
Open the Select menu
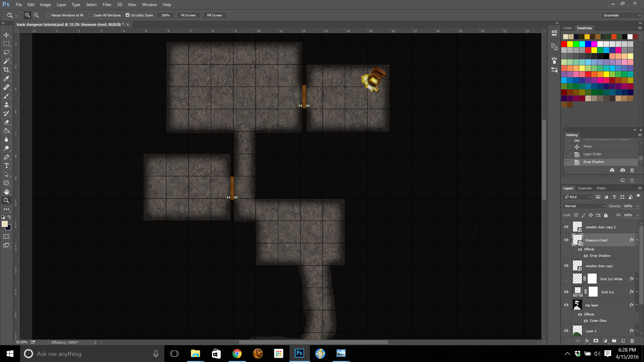(91, 4)
